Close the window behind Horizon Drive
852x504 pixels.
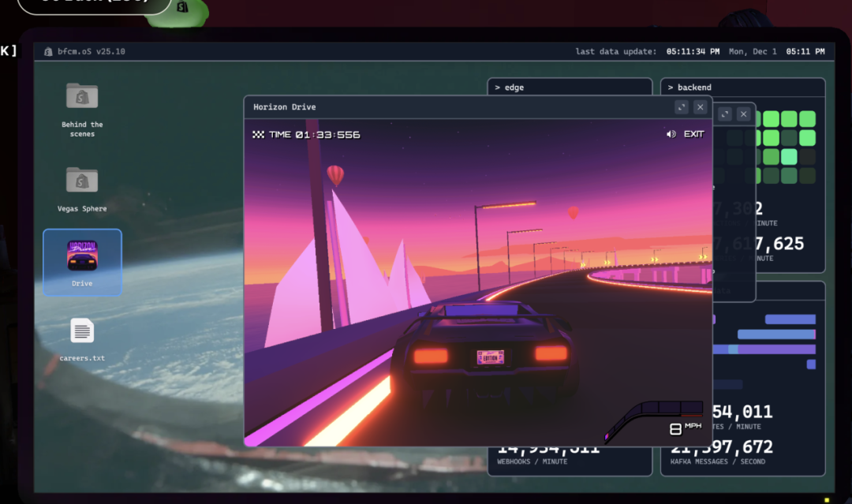[x=743, y=114]
